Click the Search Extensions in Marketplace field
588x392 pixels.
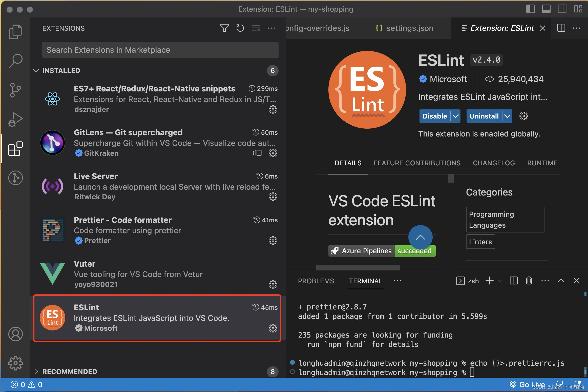[160, 50]
